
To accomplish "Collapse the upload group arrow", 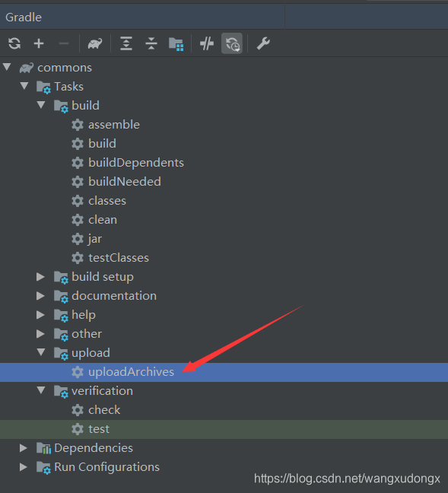I will point(41,352).
